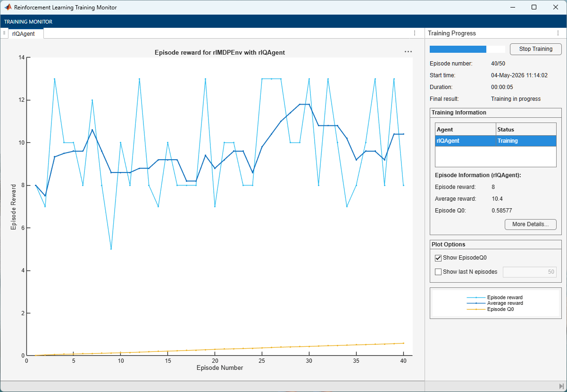Click the Training in progress result text

516,99
